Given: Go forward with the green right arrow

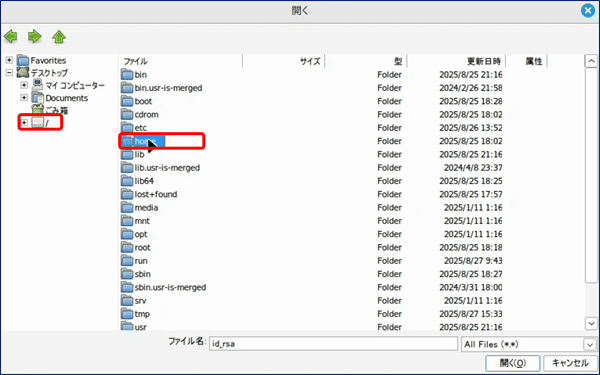Looking at the screenshot, I should 34,37.
